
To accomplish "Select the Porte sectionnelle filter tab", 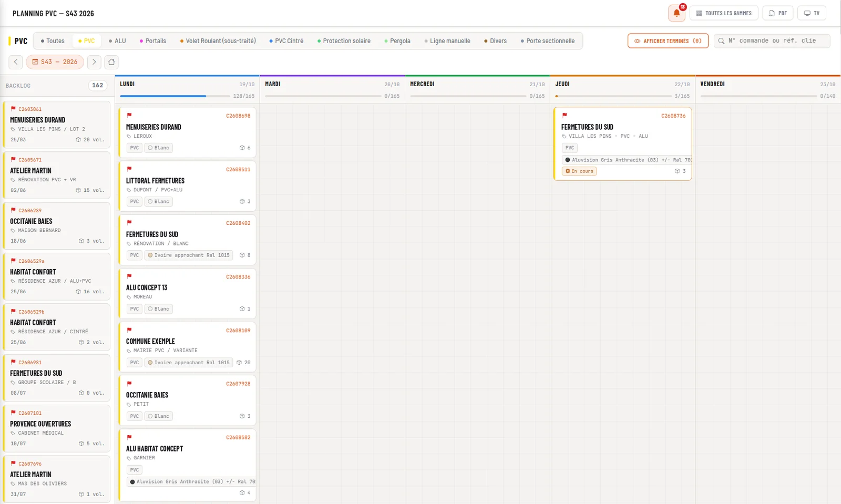I will coord(548,41).
